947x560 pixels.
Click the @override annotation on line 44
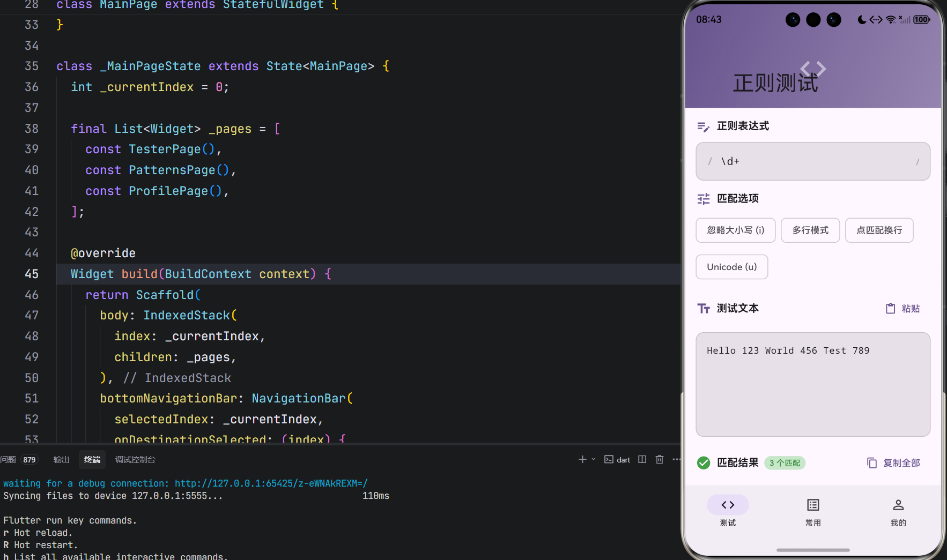coord(103,253)
